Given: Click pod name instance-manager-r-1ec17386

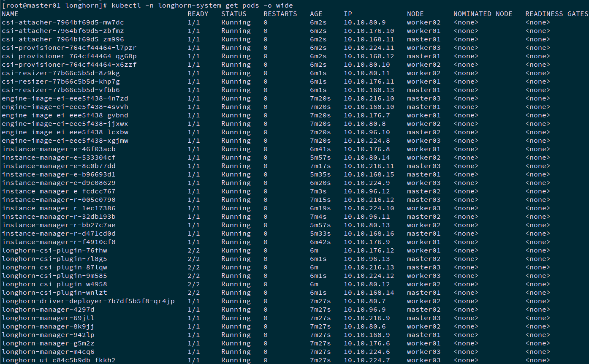Looking at the screenshot, I should 59,208.
